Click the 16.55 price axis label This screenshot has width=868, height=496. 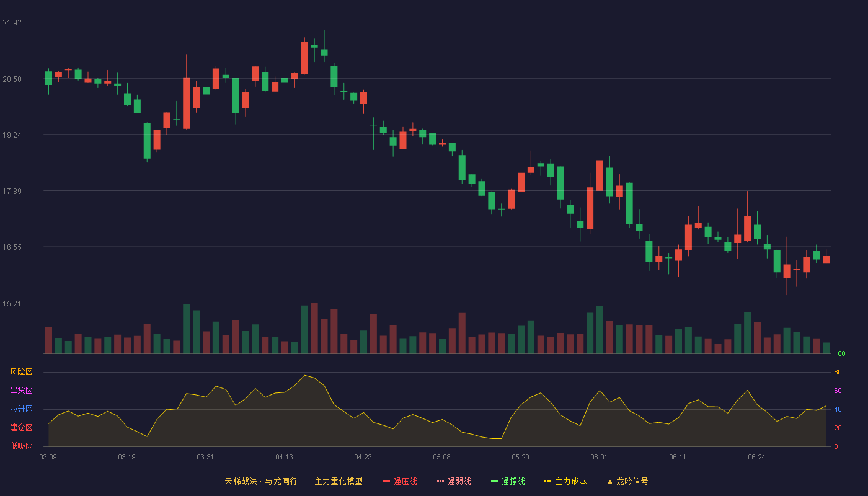click(12, 247)
